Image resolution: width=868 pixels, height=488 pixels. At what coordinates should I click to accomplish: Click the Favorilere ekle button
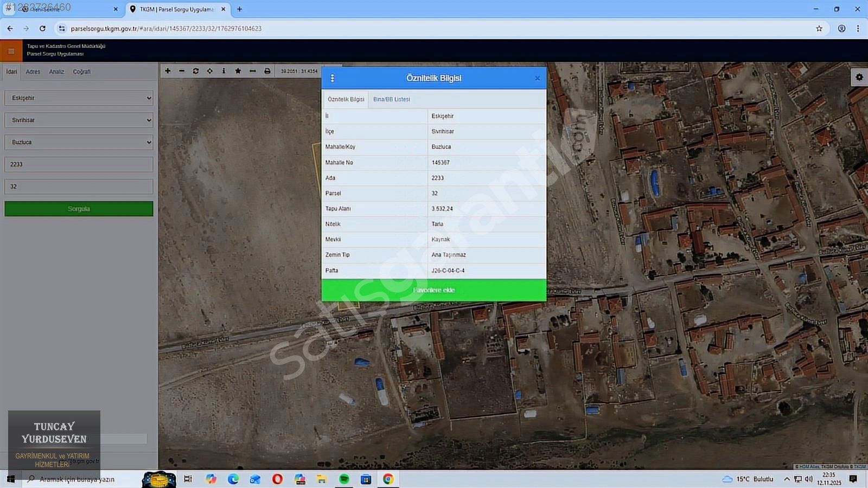(433, 290)
